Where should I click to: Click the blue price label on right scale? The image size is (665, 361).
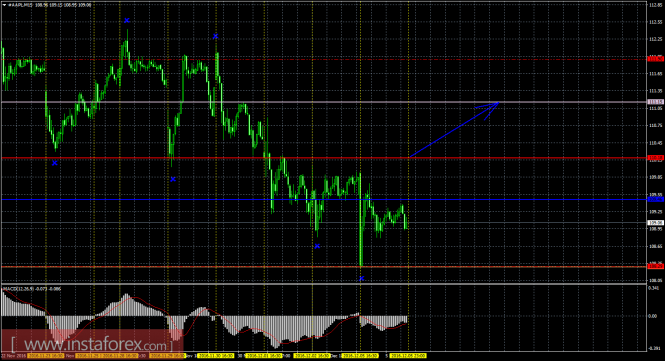[x=656, y=199]
